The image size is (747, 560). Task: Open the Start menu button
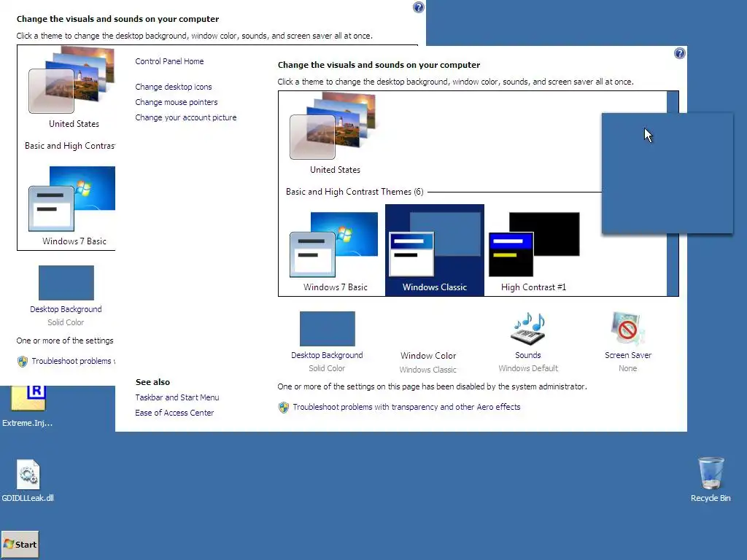(x=20, y=544)
